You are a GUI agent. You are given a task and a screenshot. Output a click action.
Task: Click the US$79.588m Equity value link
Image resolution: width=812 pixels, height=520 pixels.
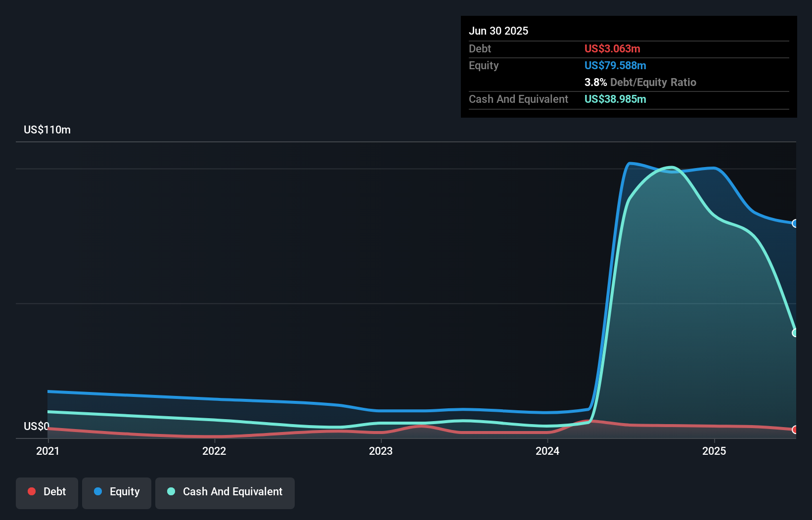coord(615,65)
